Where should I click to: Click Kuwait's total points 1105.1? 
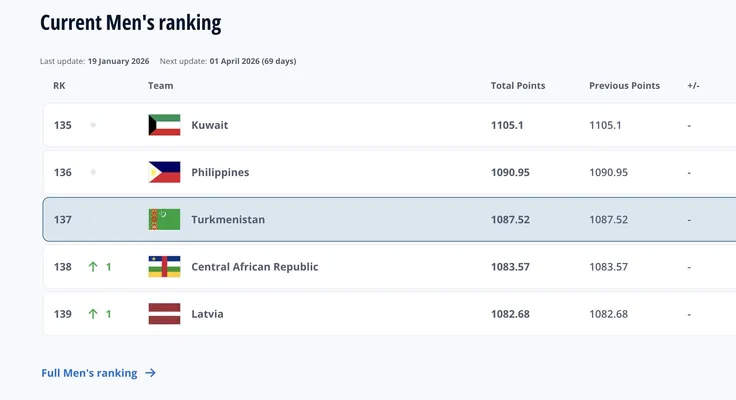click(x=507, y=125)
